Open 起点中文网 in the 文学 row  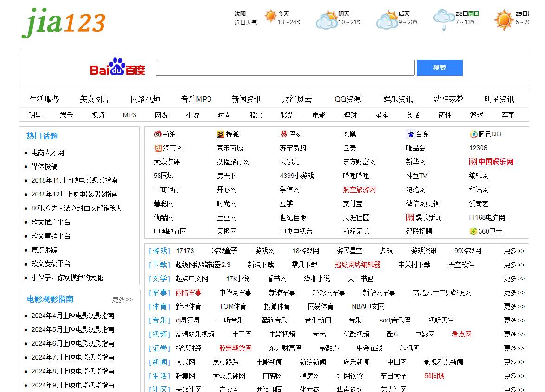click(x=192, y=278)
